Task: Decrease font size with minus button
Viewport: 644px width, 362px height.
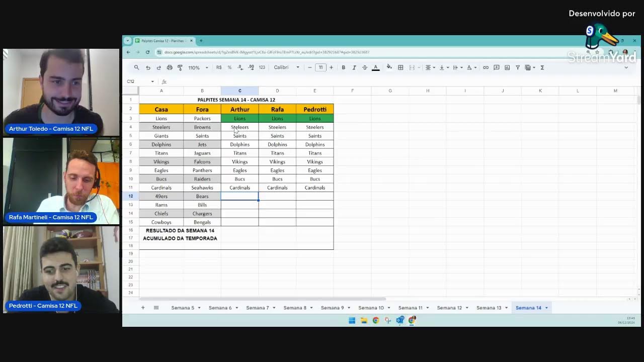Action: [x=309, y=67]
